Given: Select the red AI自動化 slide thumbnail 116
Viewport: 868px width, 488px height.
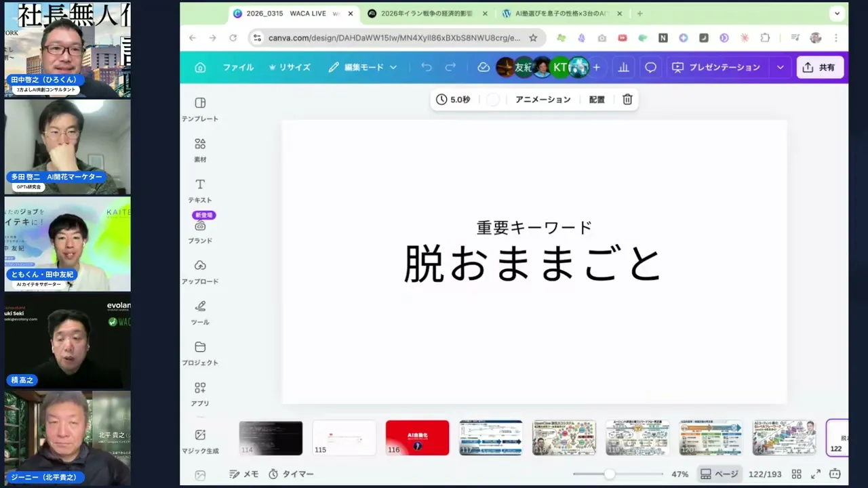Looking at the screenshot, I should coord(417,438).
